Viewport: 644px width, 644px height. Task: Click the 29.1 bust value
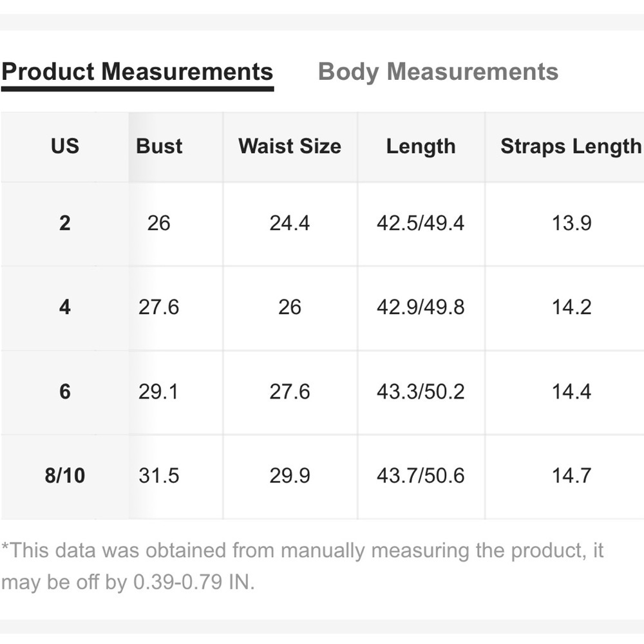(158, 392)
